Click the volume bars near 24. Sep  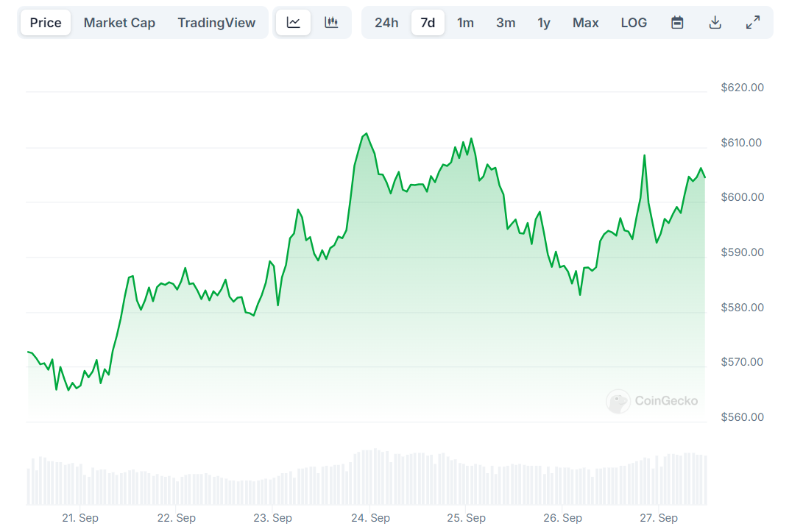[371, 478]
